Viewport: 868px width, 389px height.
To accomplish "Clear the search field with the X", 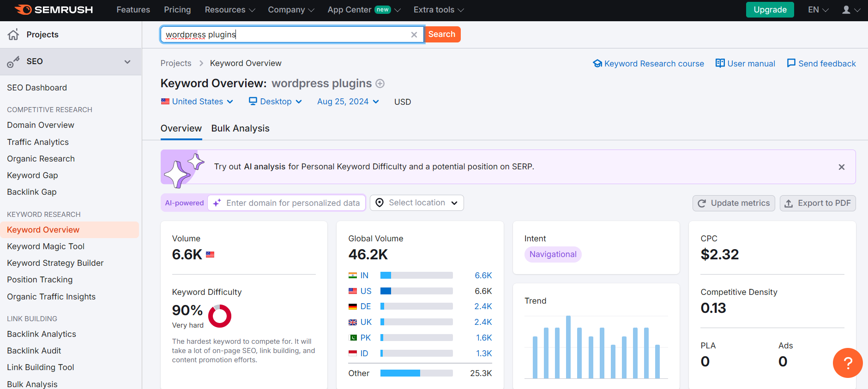I will (414, 35).
